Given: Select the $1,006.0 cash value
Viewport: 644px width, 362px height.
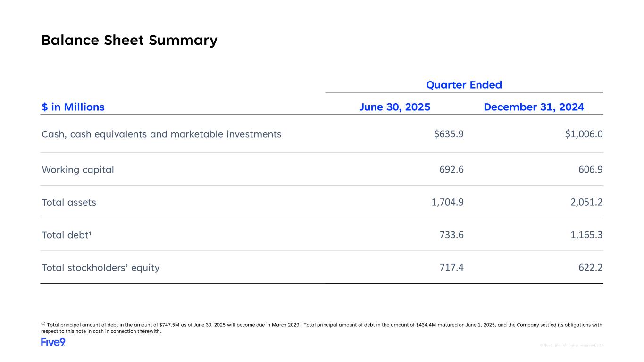Looking at the screenshot, I should point(584,134).
